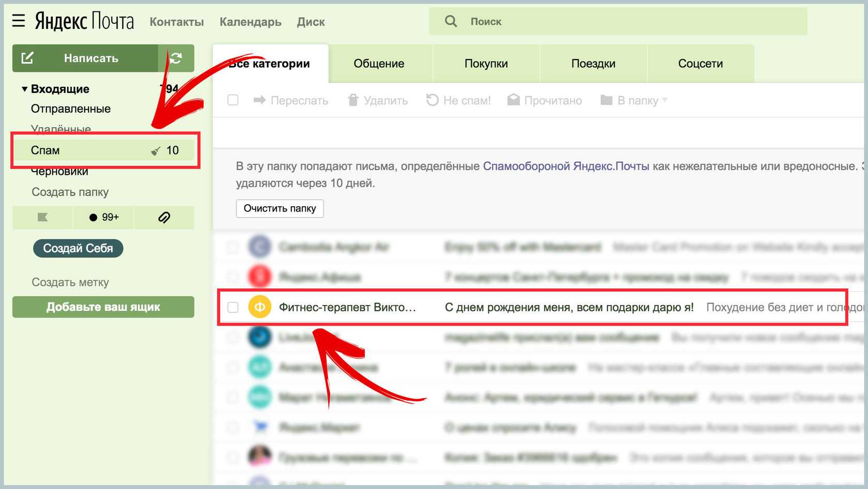The width and height of the screenshot is (868, 489).
Task: Click the Удалить trash toolbar button
Action: pyautogui.click(x=378, y=100)
